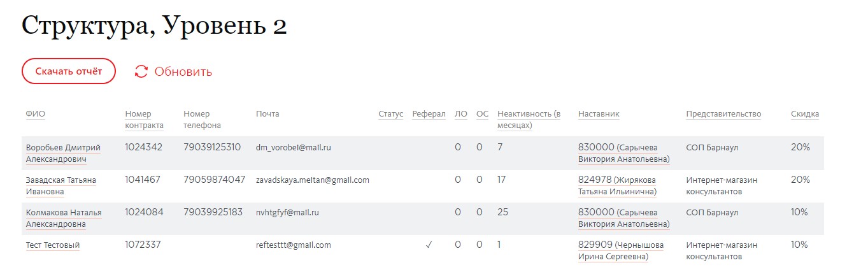Image resolution: width=868 pixels, height=272 pixels.
Task: Open Колмакова Наталья Александровна profile link
Action: [x=63, y=218]
